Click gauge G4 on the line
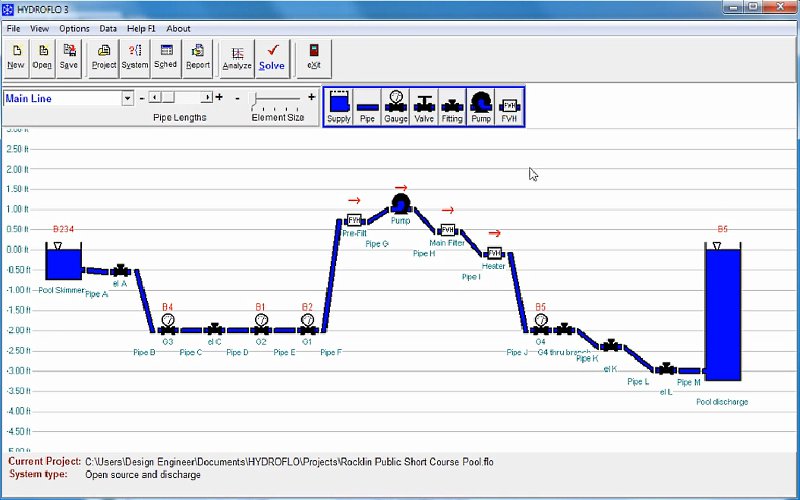 (541, 324)
